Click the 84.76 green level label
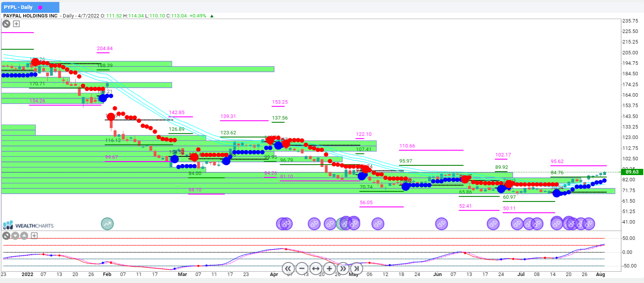 point(557,173)
